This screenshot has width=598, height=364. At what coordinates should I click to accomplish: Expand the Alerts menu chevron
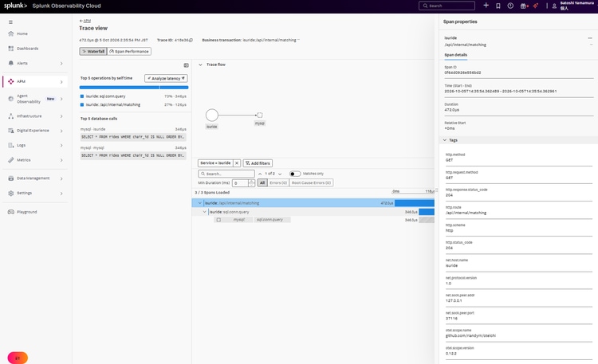tap(61, 63)
